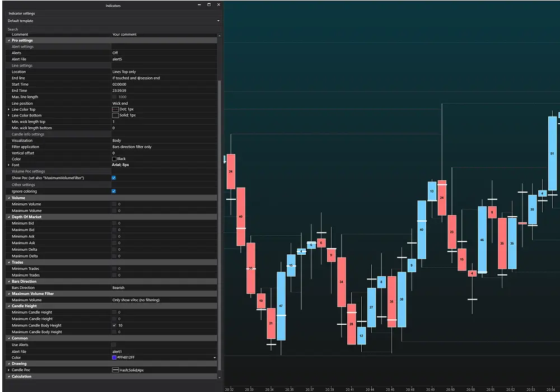Click the Search field in Indicator settings

(112, 29)
